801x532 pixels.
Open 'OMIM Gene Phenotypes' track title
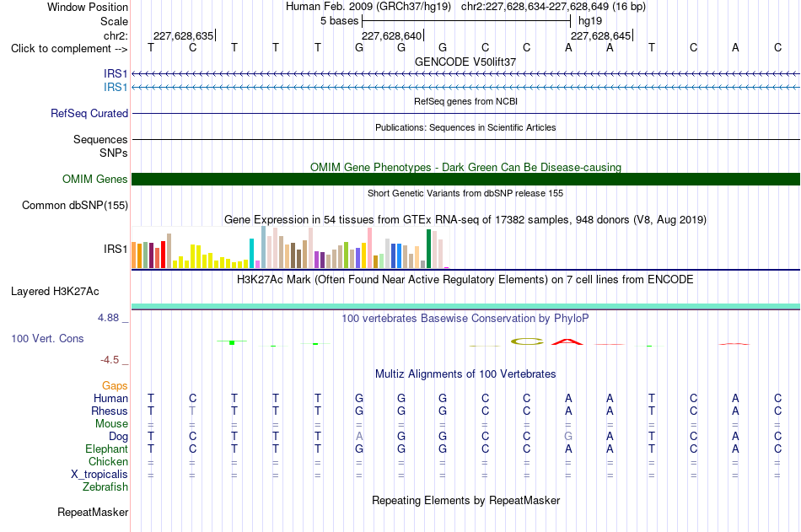point(465,167)
